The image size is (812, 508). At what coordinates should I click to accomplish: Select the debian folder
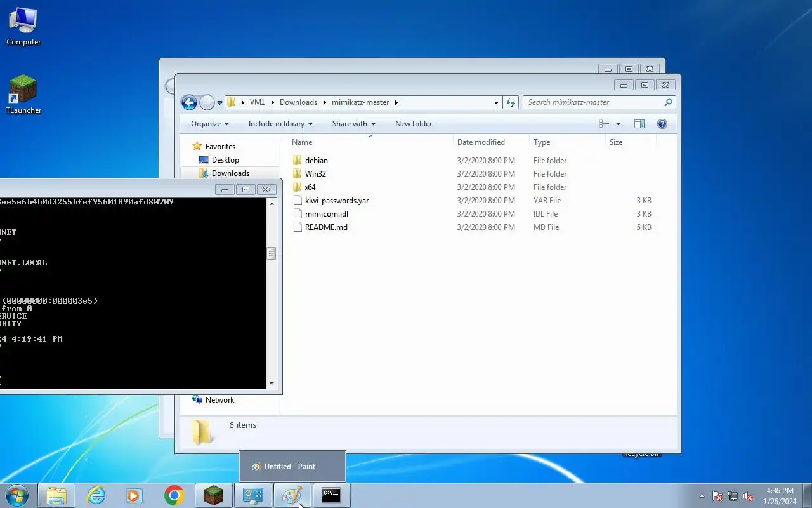[317, 161]
